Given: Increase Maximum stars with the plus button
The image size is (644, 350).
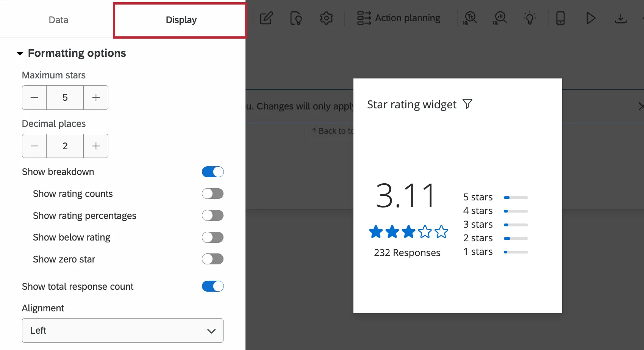Looking at the screenshot, I should [x=95, y=97].
